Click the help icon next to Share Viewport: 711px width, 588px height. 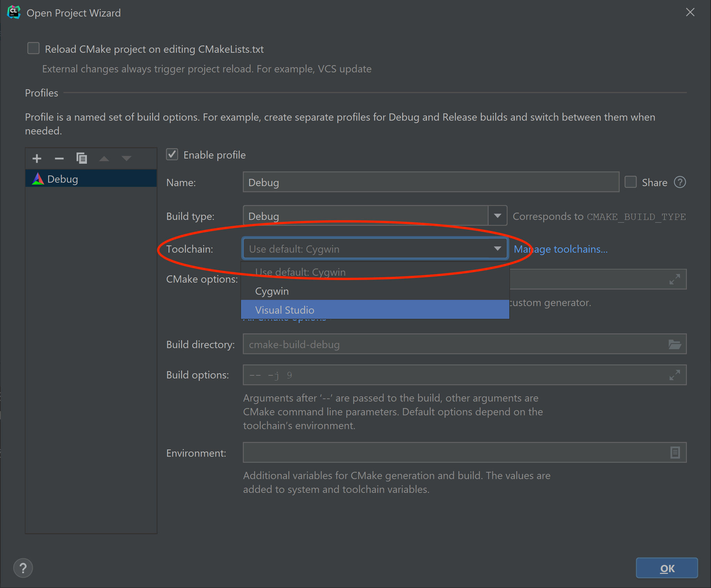coord(680,182)
